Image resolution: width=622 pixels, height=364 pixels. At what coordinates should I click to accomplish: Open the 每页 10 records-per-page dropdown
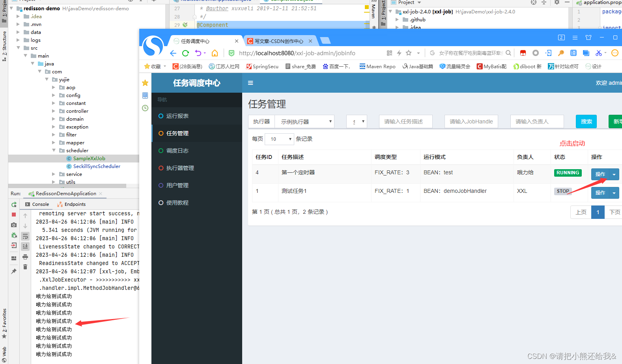tap(280, 139)
